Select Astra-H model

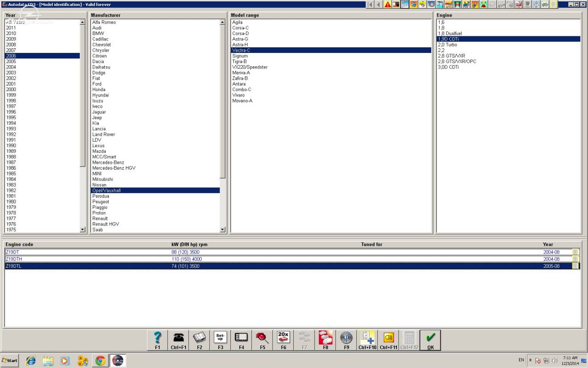331,45
